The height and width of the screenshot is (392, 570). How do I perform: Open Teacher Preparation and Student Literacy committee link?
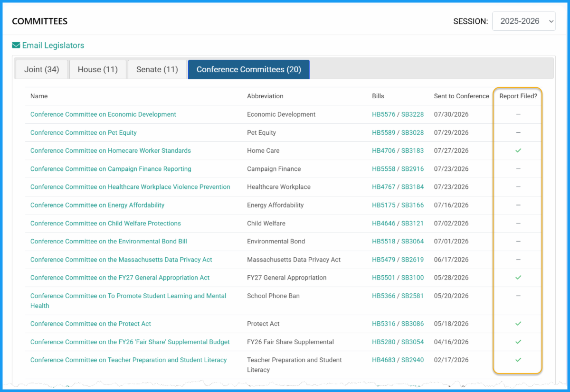129,360
